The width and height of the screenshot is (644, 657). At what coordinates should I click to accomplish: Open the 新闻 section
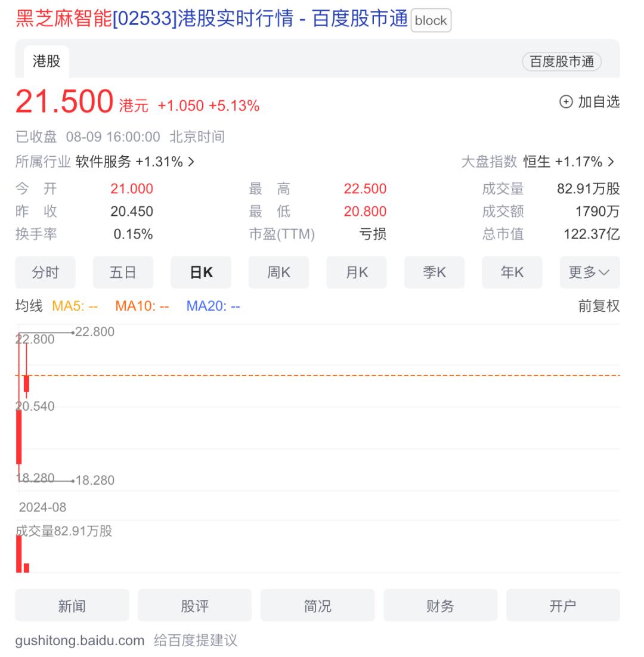[x=72, y=606]
